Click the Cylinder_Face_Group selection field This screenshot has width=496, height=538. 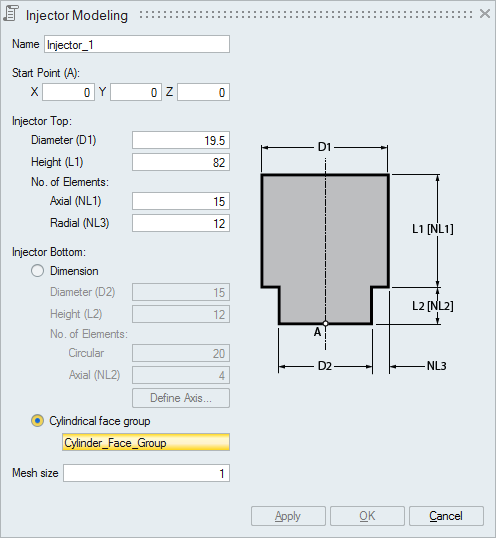point(146,442)
